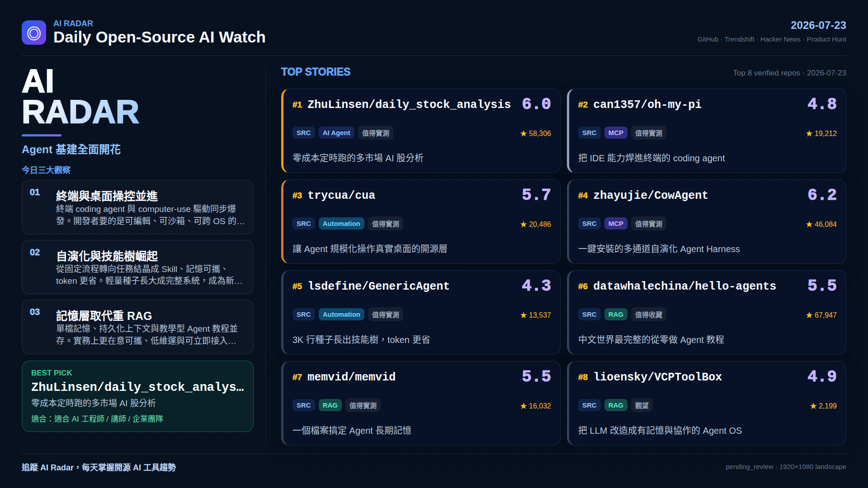Click the score 4.8 on oh-my-pi

(x=822, y=104)
